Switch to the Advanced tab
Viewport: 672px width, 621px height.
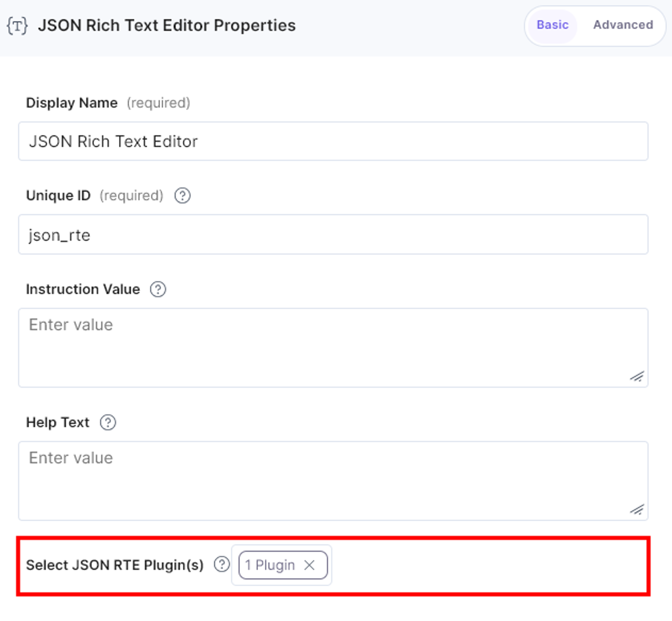coord(623,25)
